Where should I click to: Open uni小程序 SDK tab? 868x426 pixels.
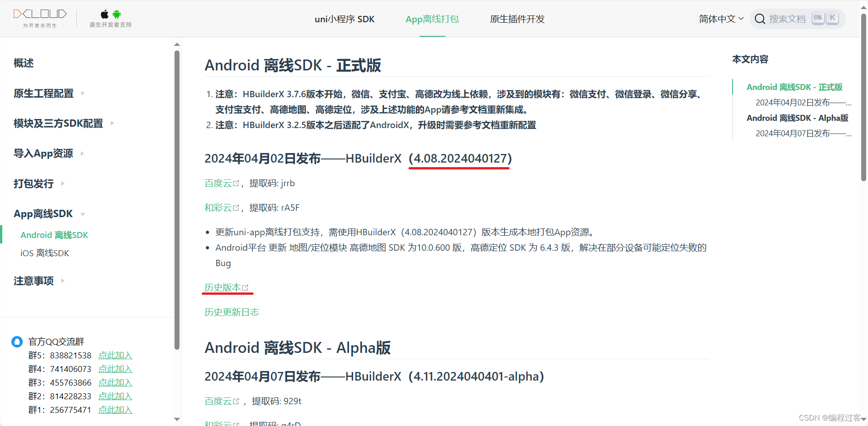pyautogui.click(x=344, y=19)
